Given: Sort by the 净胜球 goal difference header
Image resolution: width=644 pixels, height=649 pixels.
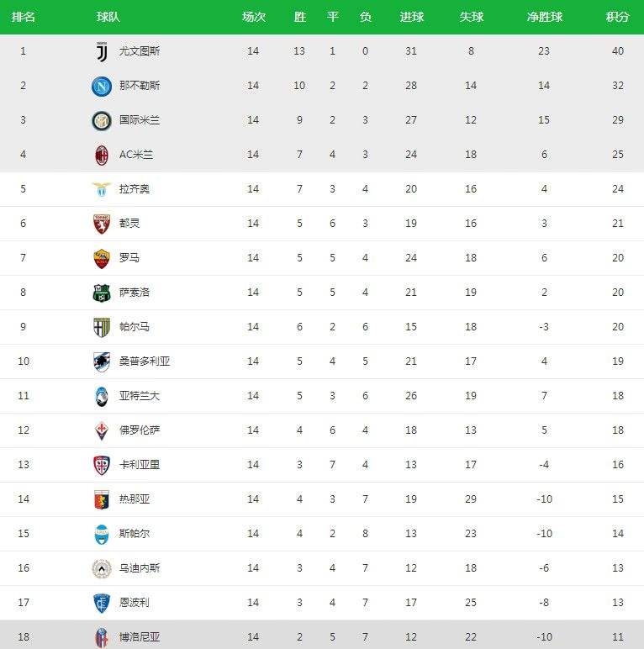Looking at the screenshot, I should [x=545, y=17].
